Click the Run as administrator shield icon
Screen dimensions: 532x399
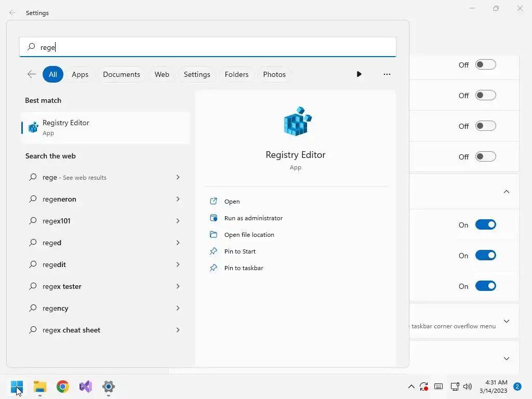coord(214,218)
